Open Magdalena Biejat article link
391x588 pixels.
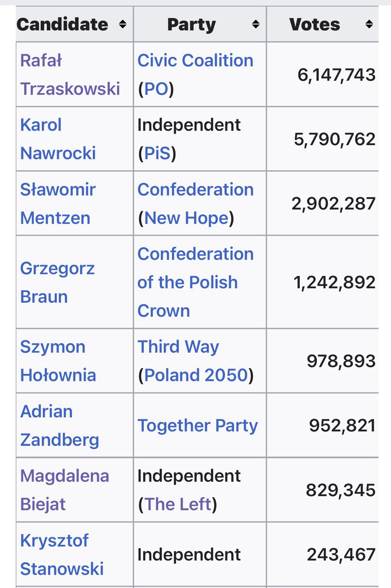pyautogui.click(x=64, y=490)
